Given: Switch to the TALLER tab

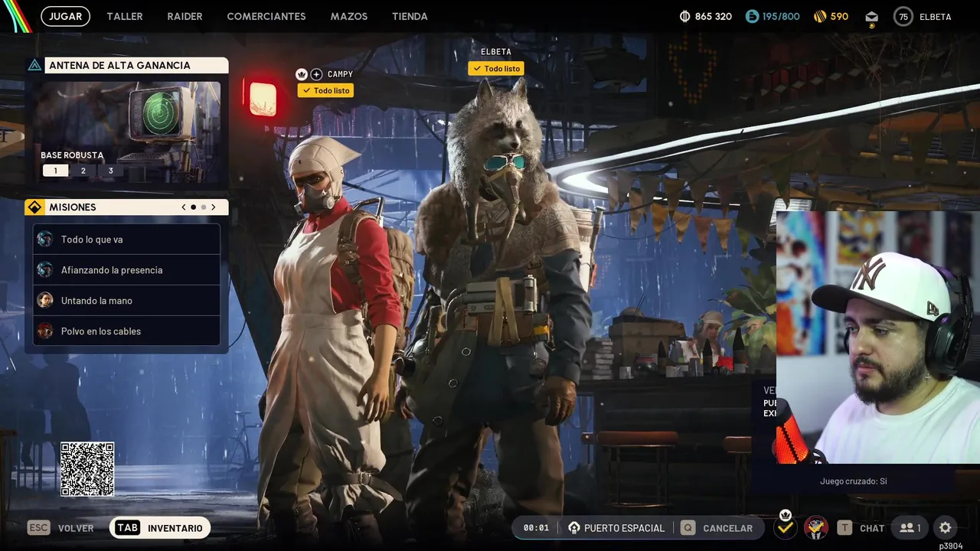Looking at the screenshot, I should (125, 16).
